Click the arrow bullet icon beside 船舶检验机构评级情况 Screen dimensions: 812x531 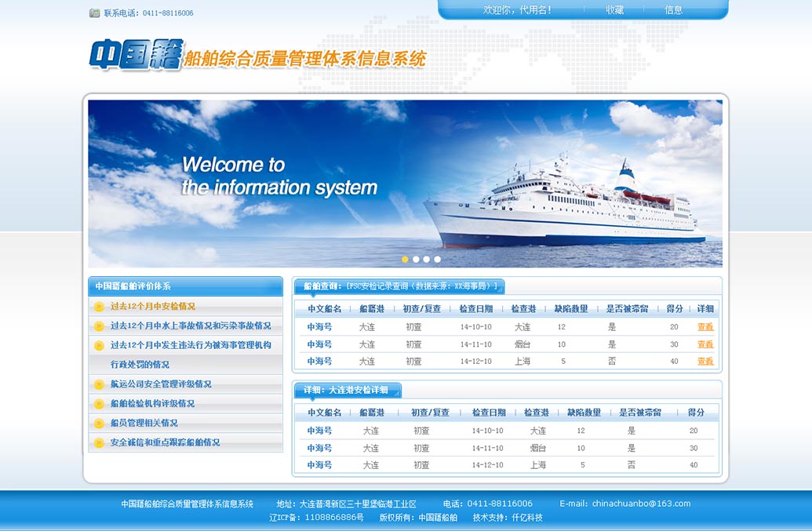pos(99,404)
